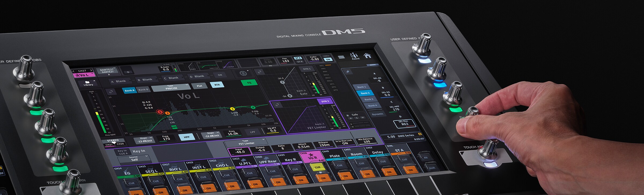
Task: Tap the Key In CUE A button
Action: point(122,152)
